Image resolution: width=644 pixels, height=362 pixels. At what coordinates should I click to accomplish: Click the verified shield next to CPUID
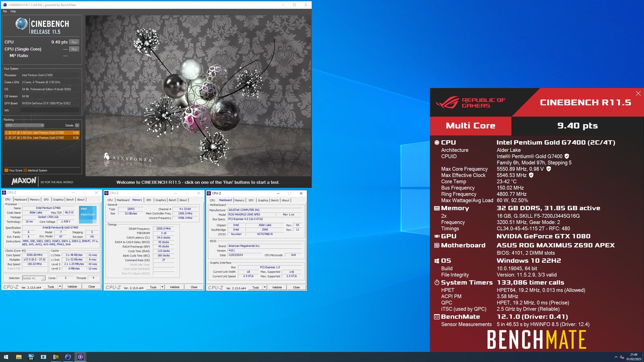[x=567, y=156]
